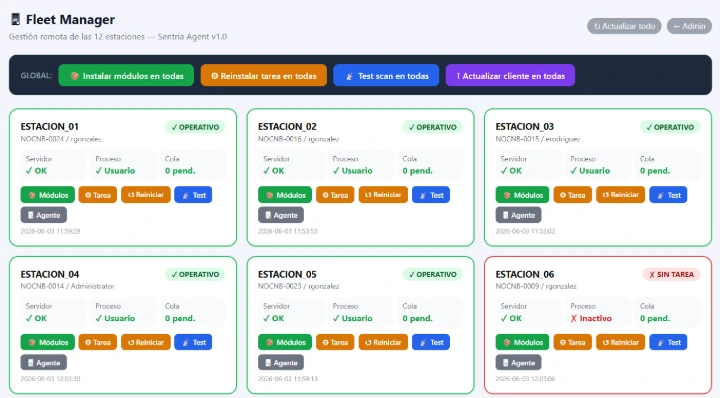Screen dimensions: 720x398
Task: Click Tarea button on ESTACION_06
Action: coord(573,342)
